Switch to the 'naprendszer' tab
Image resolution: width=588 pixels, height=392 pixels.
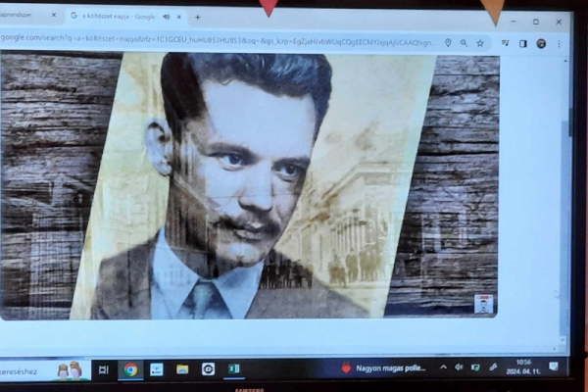point(28,15)
